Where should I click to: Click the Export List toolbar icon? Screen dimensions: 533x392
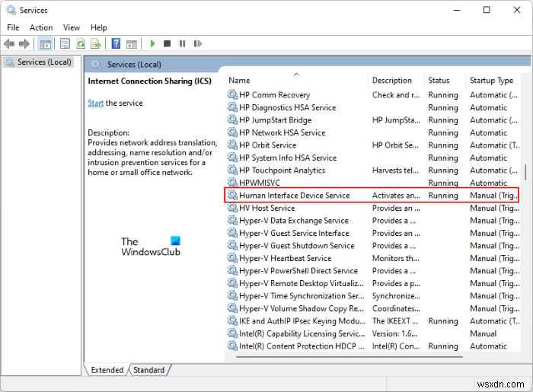coord(96,43)
